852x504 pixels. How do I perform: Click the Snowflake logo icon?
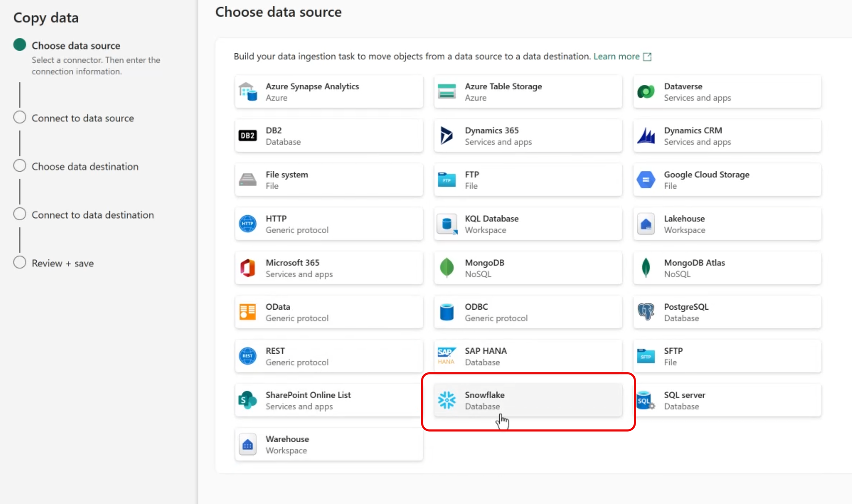point(446,400)
